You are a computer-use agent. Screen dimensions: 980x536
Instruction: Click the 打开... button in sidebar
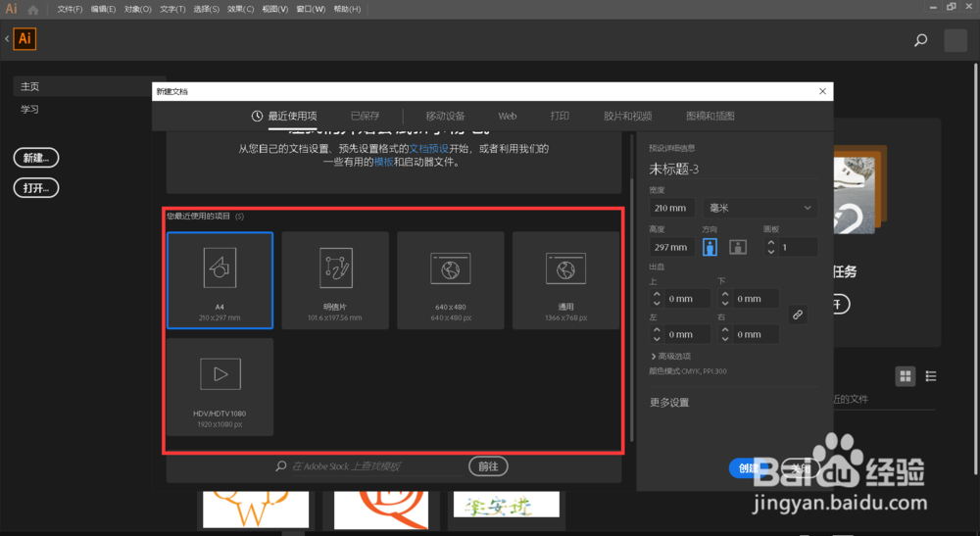[x=36, y=188]
